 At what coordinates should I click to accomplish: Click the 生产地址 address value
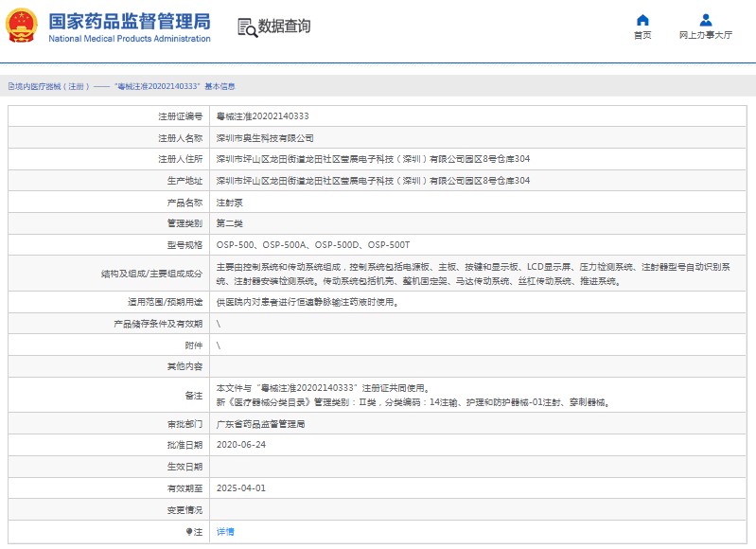[373, 181]
